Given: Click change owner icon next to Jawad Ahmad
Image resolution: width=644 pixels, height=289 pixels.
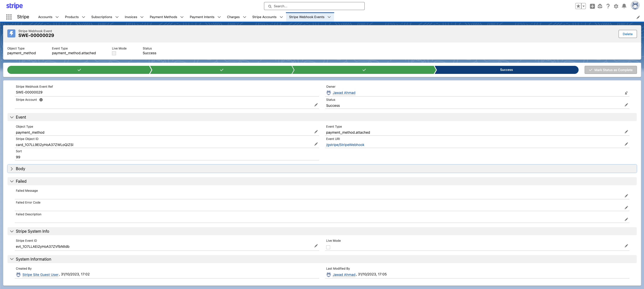Looking at the screenshot, I should [626, 93].
